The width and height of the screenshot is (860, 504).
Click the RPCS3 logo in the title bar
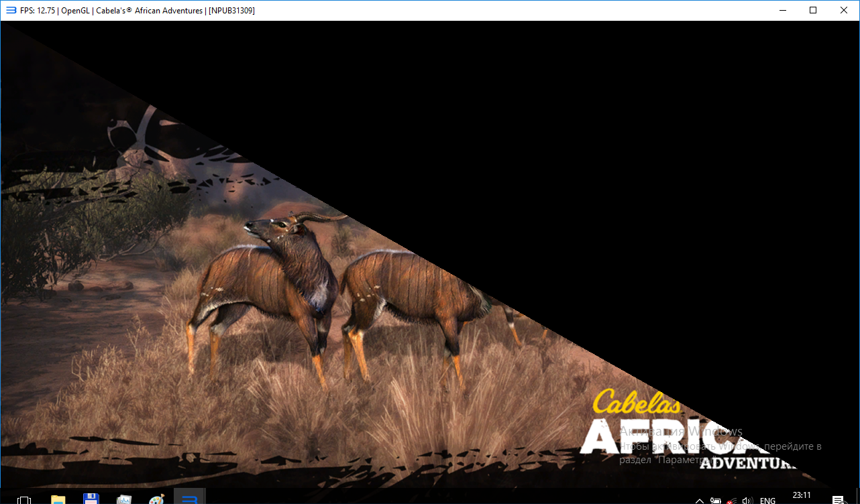(11, 11)
